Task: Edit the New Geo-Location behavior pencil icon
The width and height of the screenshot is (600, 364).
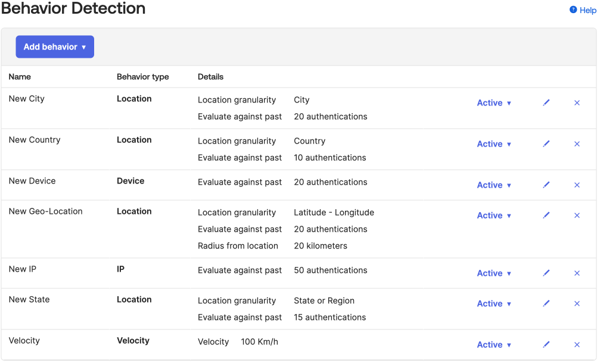Action: click(x=546, y=216)
